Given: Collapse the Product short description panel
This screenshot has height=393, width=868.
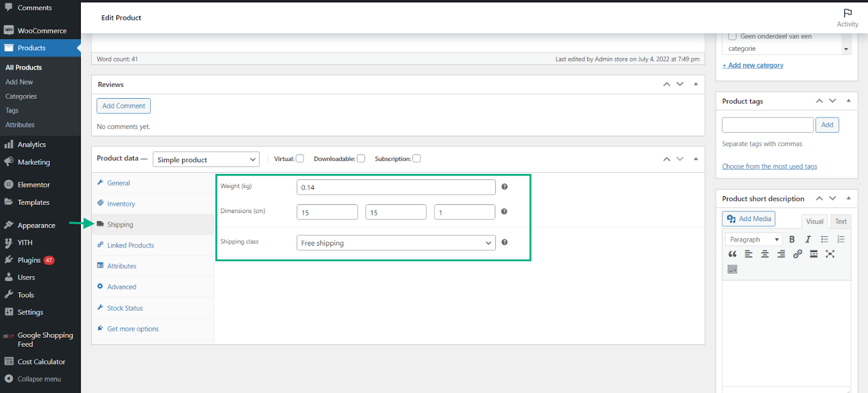Looking at the screenshot, I should pyautogui.click(x=848, y=198).
